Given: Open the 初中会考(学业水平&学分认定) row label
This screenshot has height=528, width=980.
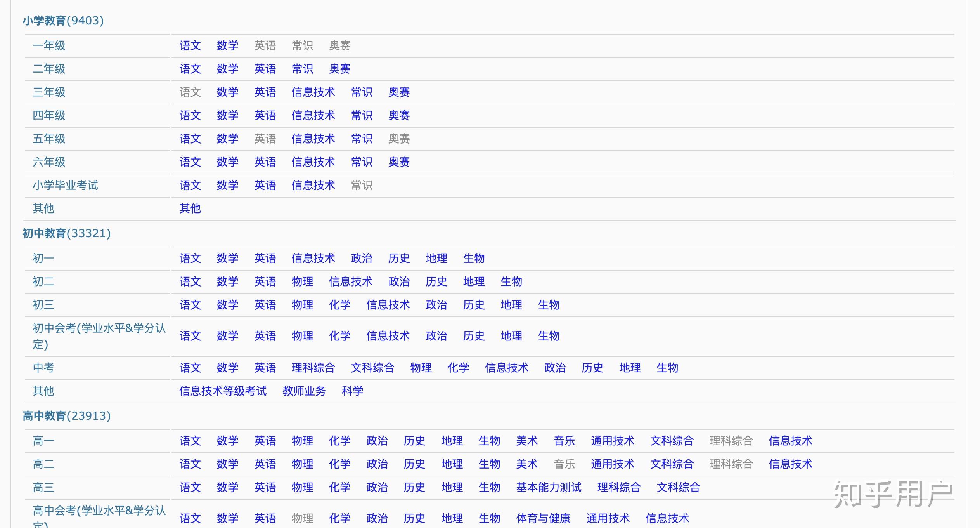Looking at the screenshot, I should click(99, 336).
